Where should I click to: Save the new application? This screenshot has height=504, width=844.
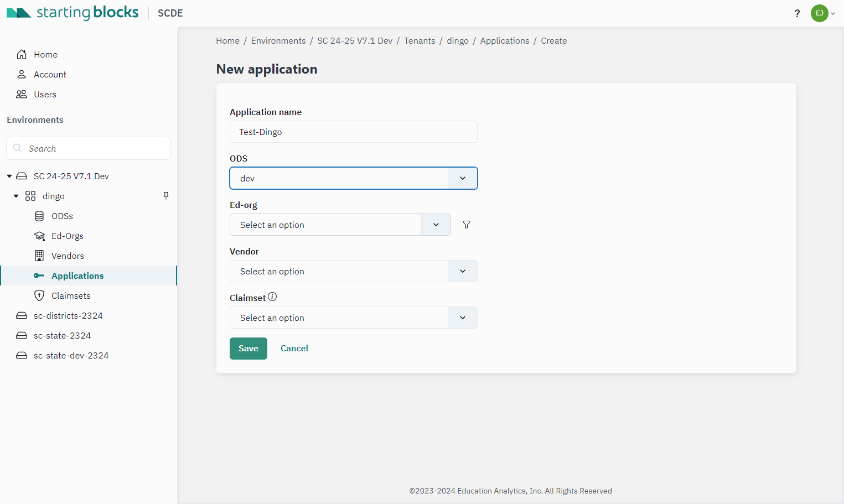pos(248,349)
